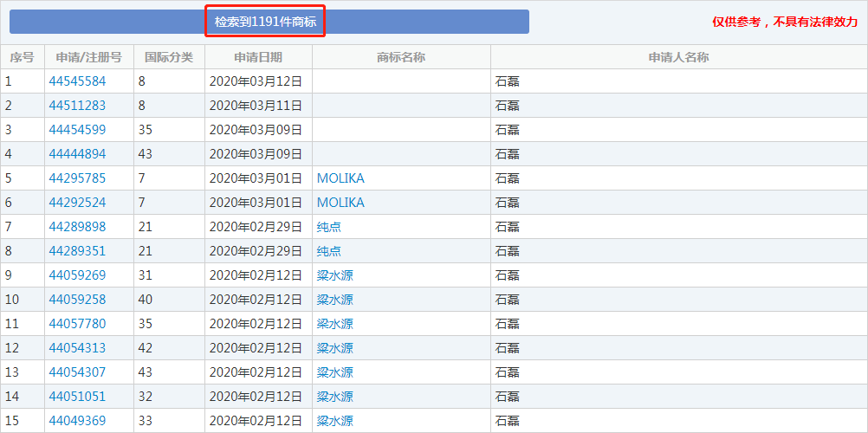Click the 序号 column header
This screenshot has width=868, height=433.
coord(23,57)
